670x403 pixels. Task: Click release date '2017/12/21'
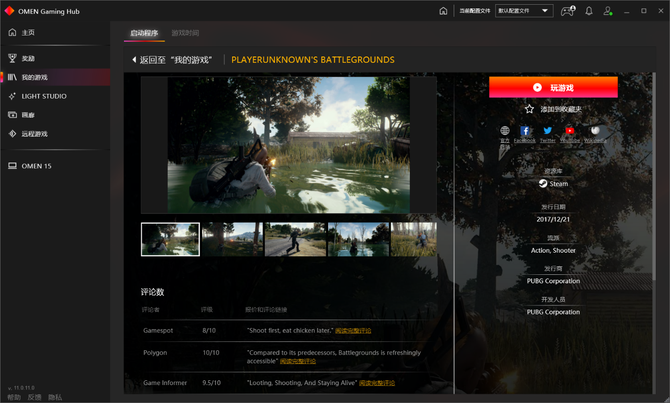(553, 219)
